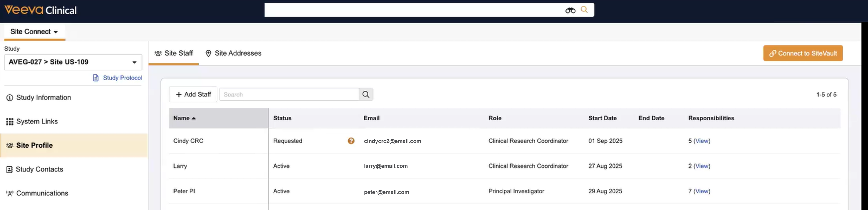
Task: Click the Add Staff button
Action: click(193, 95)
